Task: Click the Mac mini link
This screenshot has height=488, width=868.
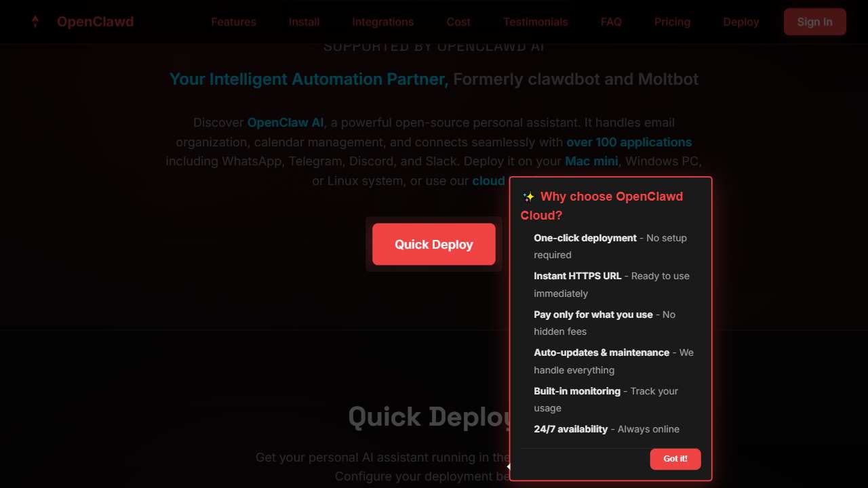Action: (x=591, y=161)
